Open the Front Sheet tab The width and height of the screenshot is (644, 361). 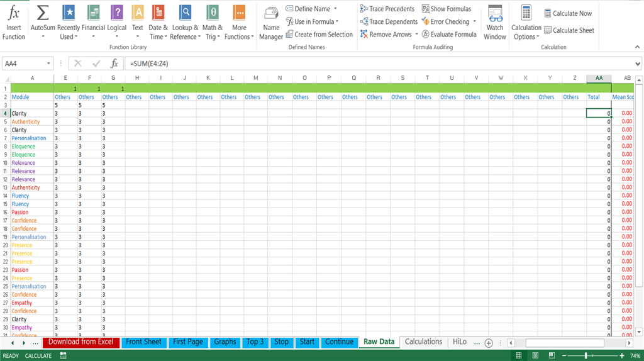(x=144, y=342)
